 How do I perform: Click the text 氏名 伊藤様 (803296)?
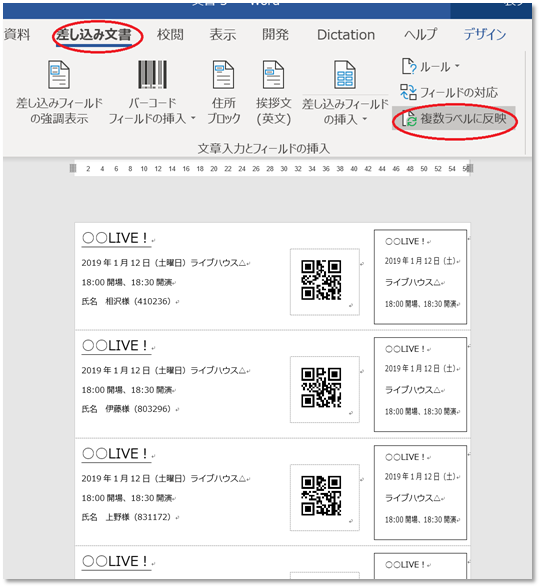[126, 409]
